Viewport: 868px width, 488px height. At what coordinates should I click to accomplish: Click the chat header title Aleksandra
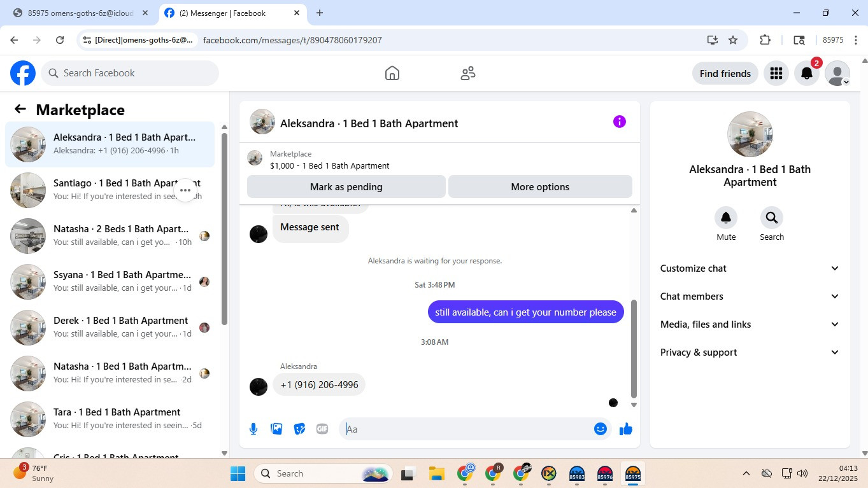pyautogui.click(x=369, y=123)
